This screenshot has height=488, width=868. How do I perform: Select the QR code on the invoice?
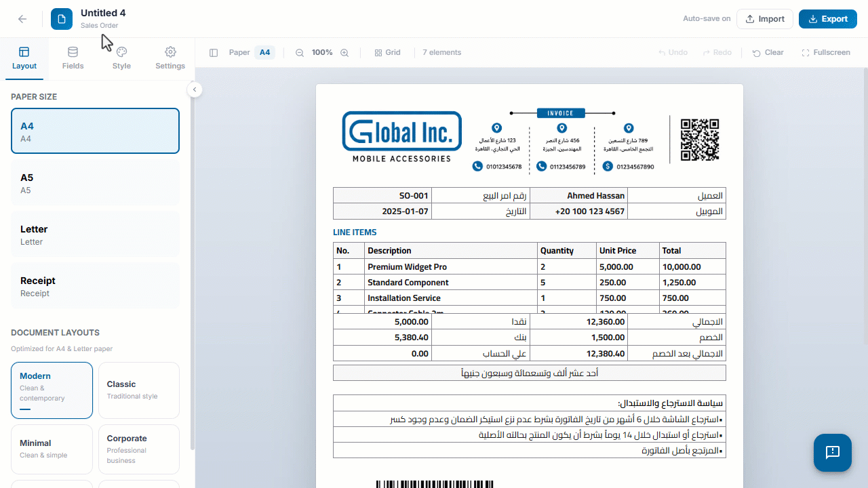pos(700,140)
